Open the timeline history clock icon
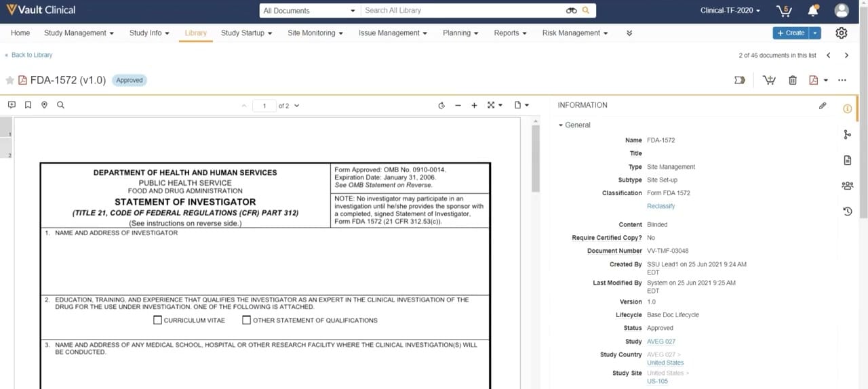Viewport: 868px width, 389px height. click(847, 211)
